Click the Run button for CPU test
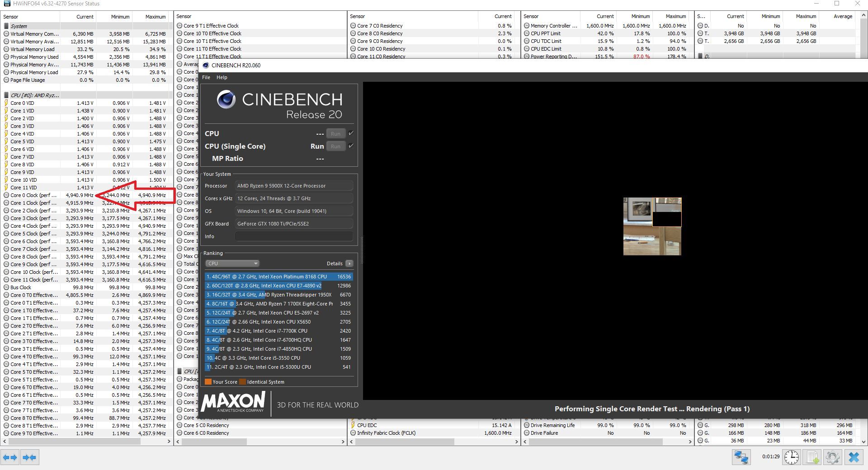Screen dimensions: 868x470 point(335,134)
